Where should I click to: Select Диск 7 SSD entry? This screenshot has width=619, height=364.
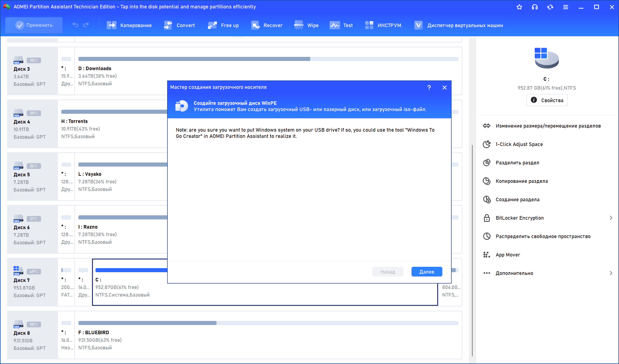pyautogui.click(x=33, y=282)
